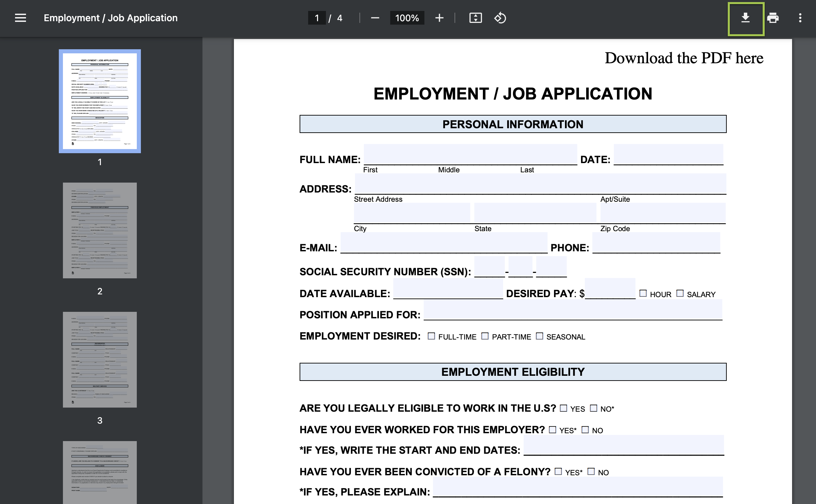Select the page 2 thumbnail

100,230
